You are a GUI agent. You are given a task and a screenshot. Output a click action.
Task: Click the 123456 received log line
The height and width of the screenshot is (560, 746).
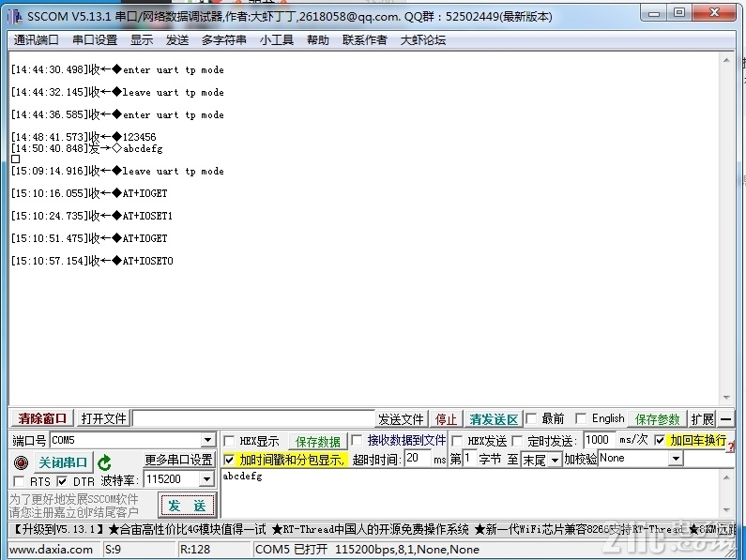pyautogui.click(x=84, y=137)
